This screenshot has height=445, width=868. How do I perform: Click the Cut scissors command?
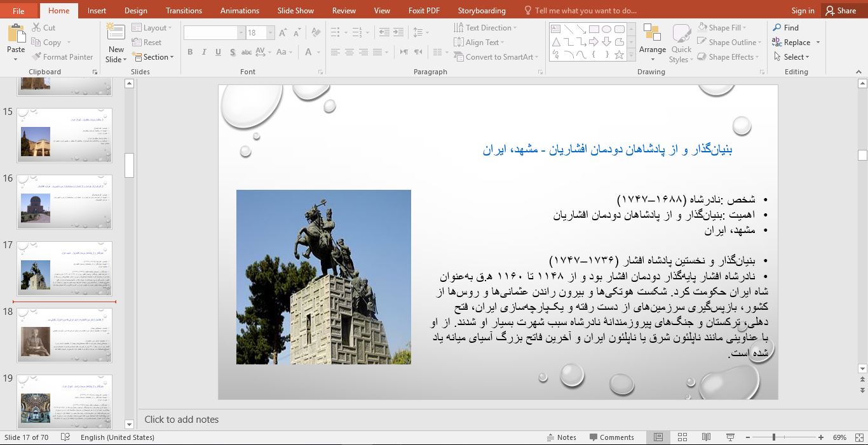pos(43,28)
